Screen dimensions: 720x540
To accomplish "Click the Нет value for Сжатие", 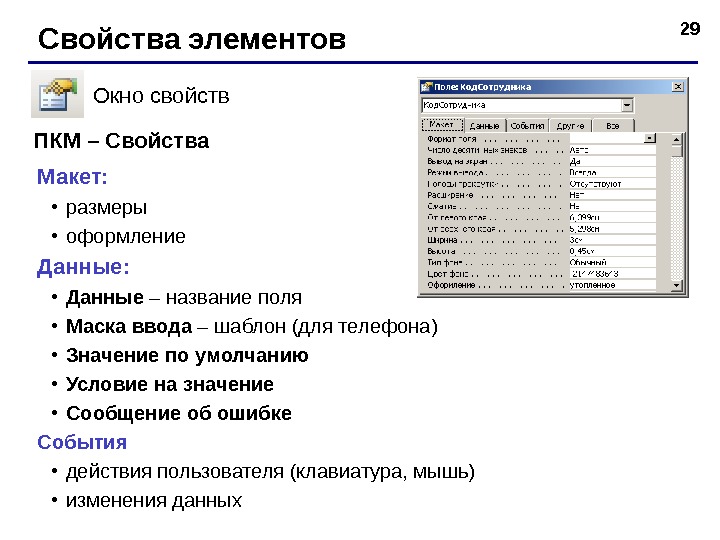I will pos(612,206).
